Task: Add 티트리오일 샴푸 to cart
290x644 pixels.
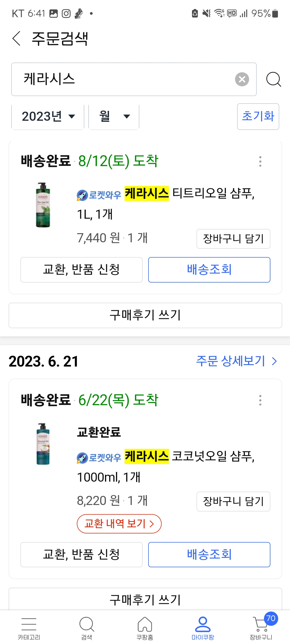Action: [x=233, y=239]
